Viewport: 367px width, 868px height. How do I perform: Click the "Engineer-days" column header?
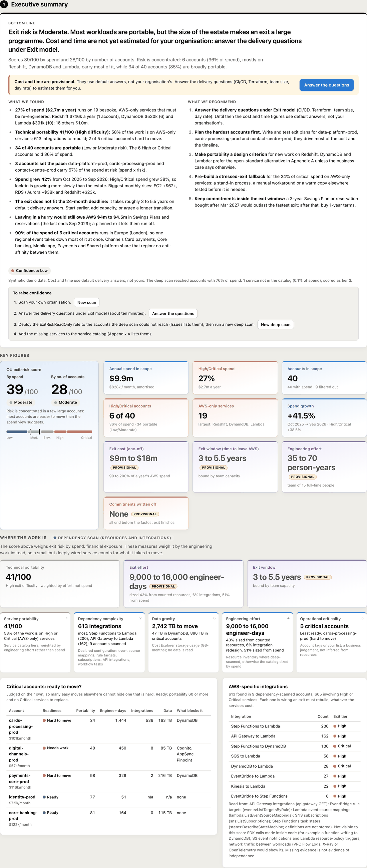[113, 710]
